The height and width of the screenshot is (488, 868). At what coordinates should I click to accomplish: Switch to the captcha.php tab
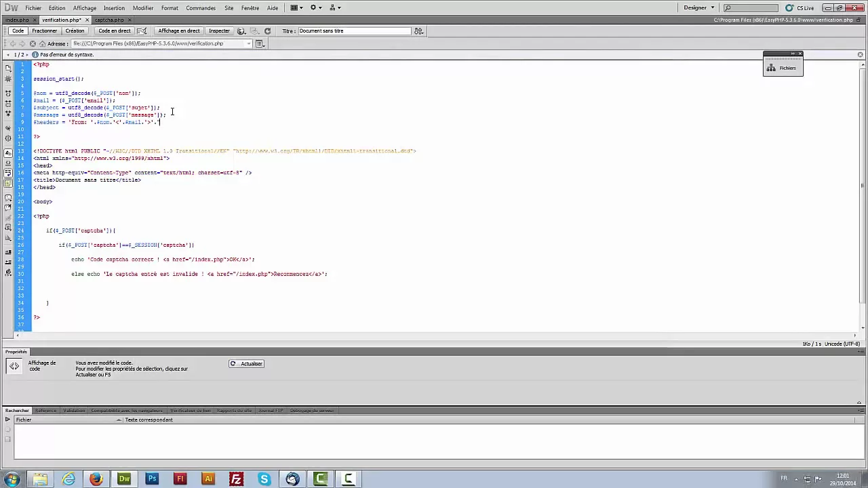coord(109,20)
